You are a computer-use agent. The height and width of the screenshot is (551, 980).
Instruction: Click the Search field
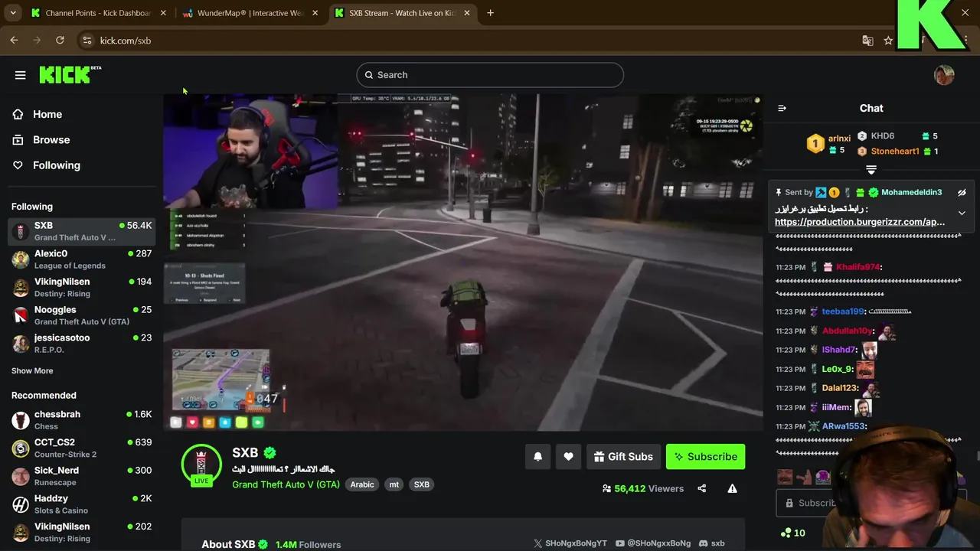490,75
